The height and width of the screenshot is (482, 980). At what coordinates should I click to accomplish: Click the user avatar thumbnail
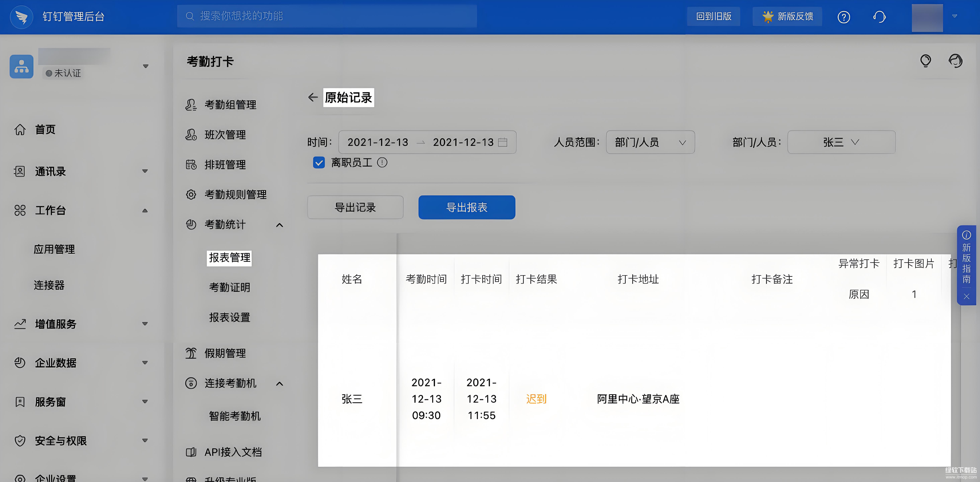click(927, 18)
